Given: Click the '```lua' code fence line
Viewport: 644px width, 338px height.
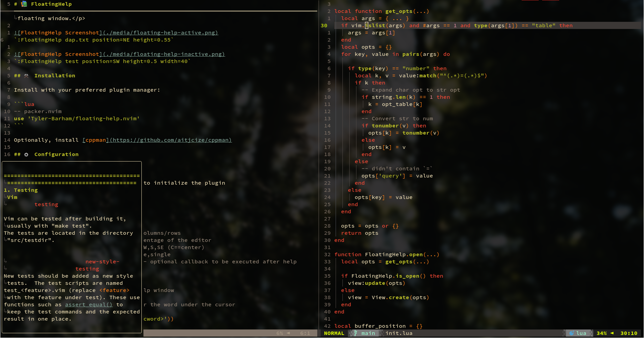Looking at the screenshot, I should pos(24,104).
